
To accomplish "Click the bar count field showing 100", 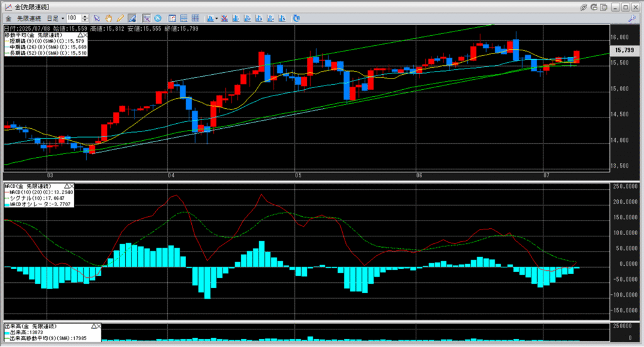I will point(74,18).
